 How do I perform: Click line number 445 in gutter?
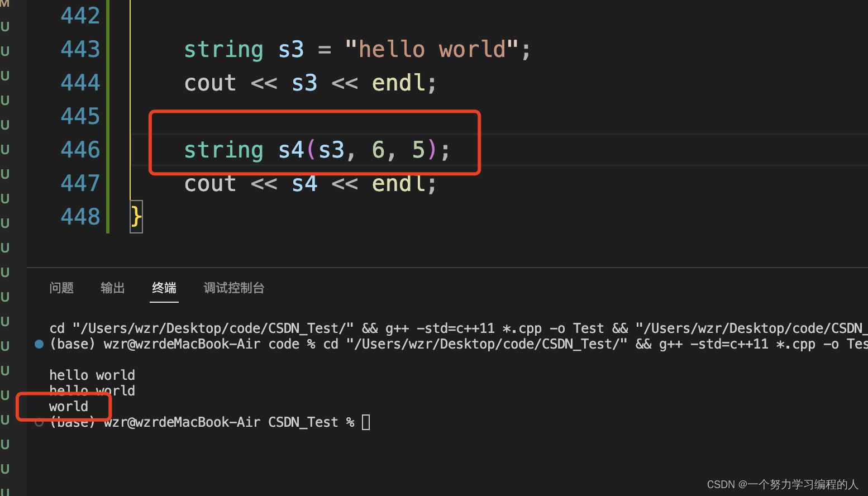(x=80, y=116)
